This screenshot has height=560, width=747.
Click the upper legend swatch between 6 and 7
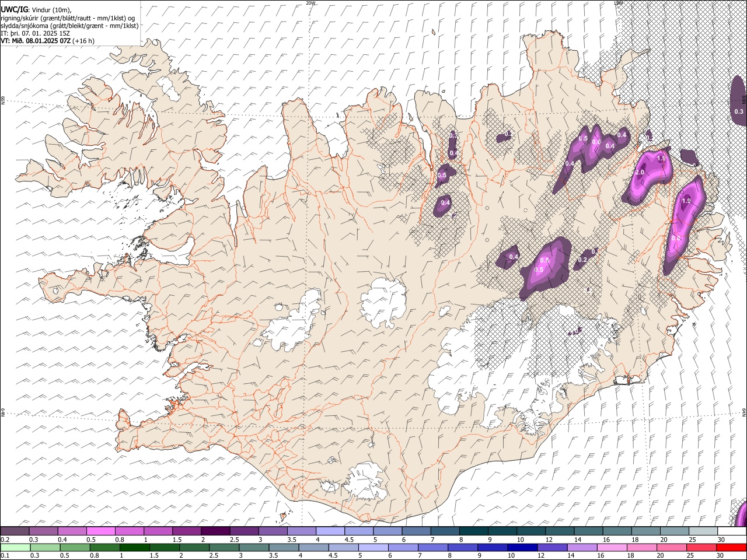coord(416,531)
